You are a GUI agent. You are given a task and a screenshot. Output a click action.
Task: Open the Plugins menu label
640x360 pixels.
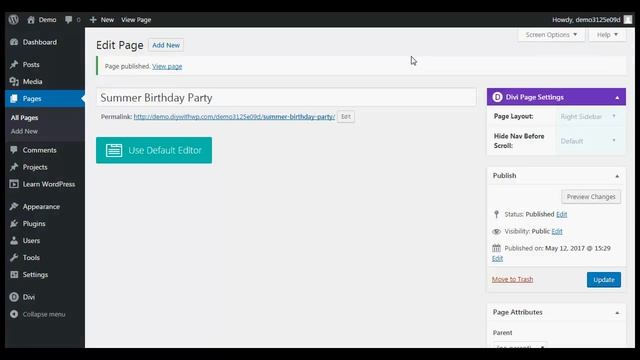(34, 224)
